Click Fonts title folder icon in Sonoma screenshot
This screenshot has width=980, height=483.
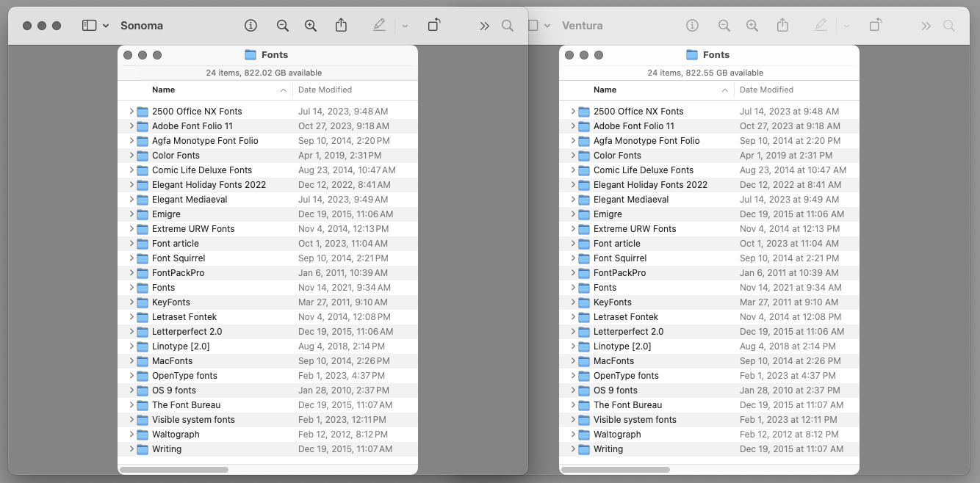[x=251, y=55]
